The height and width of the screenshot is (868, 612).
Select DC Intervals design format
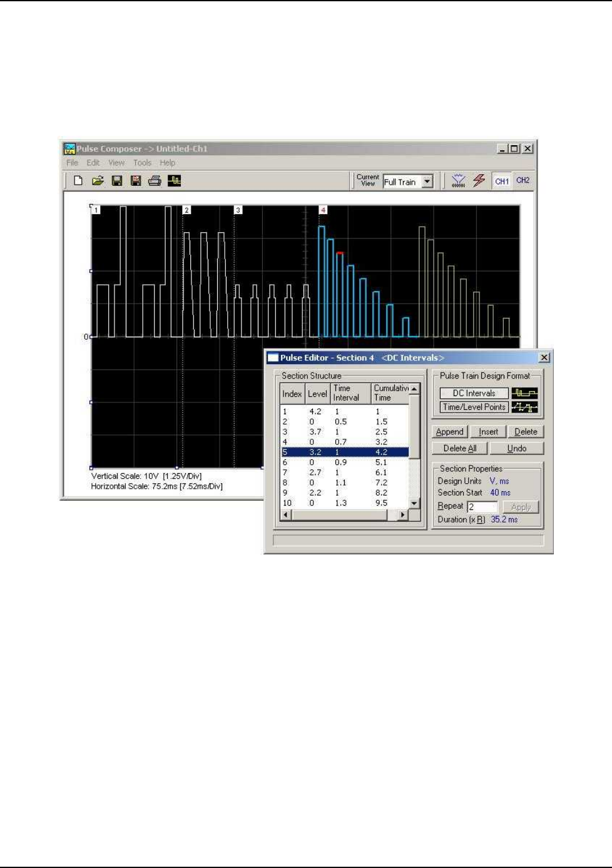click(474, 394)
